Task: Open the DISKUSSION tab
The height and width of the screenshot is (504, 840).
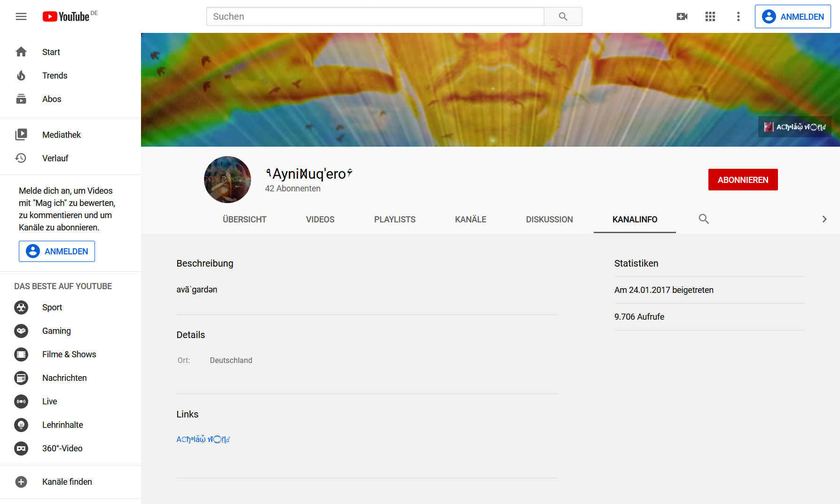Action: point(549,220)
